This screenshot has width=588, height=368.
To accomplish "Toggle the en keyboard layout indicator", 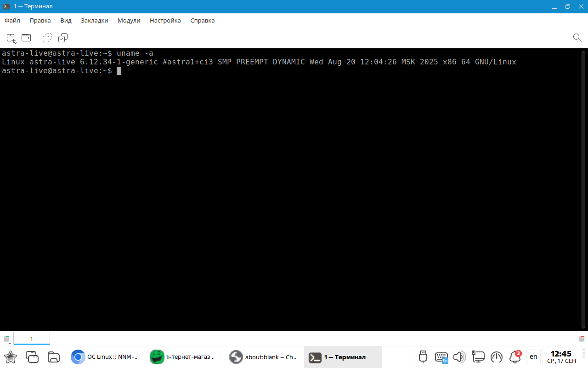I will point(533,356).
